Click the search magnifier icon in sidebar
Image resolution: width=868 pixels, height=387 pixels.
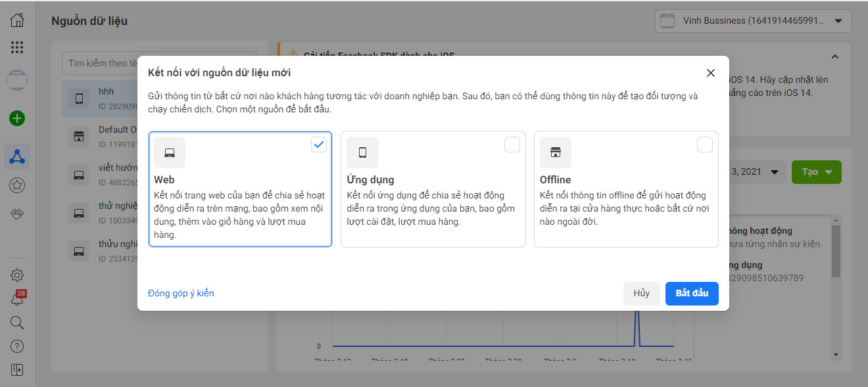coord(18,323)
